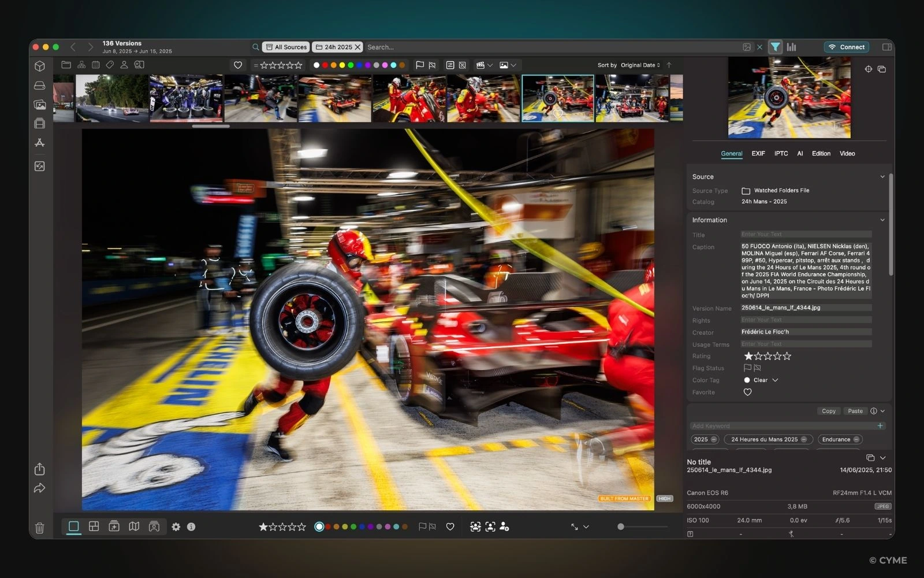Select the red color label dot in the bottom toolbar
The height and width of the screenshot is (578, 924).
(328, 527)
